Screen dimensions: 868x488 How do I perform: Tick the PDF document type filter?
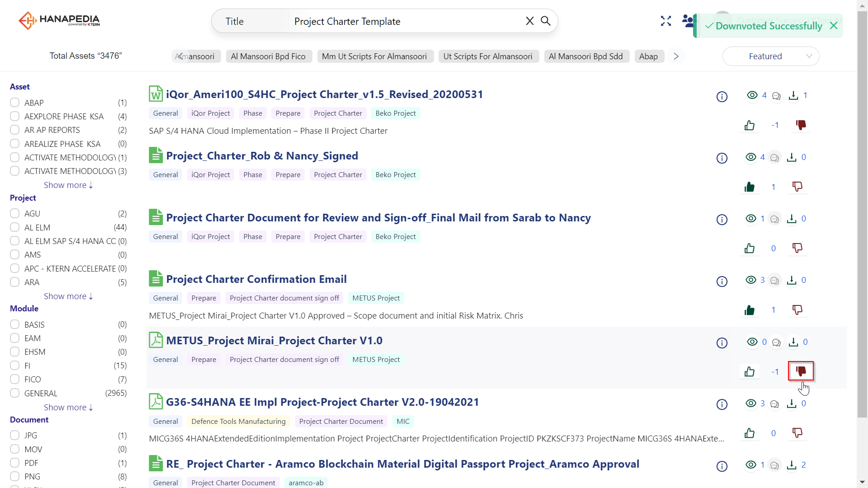[x=15, y=463]
